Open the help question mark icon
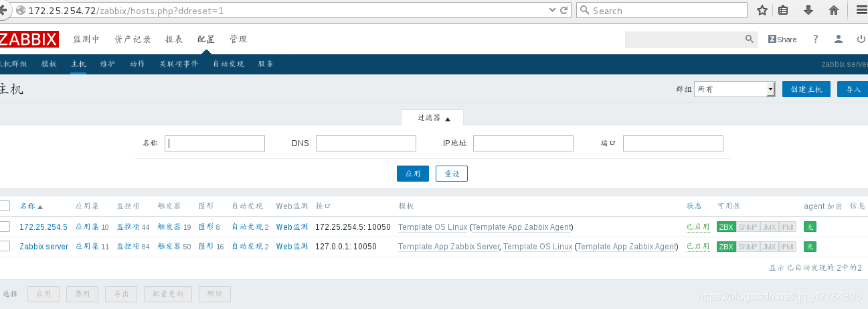Screen dimensions: 868x309 [x=816, y=40]
